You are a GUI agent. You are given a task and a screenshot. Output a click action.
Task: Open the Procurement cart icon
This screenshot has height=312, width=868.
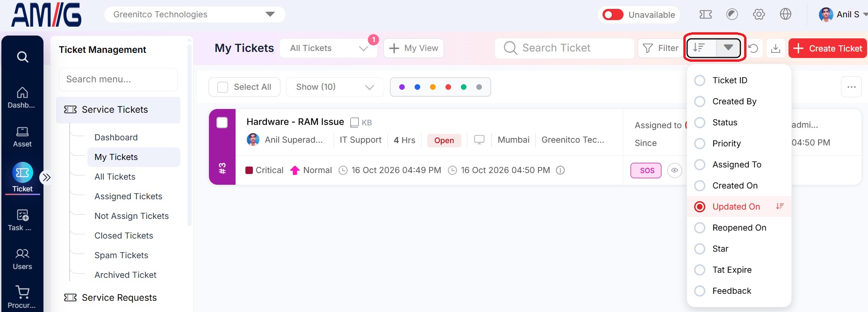click(22, 297)
